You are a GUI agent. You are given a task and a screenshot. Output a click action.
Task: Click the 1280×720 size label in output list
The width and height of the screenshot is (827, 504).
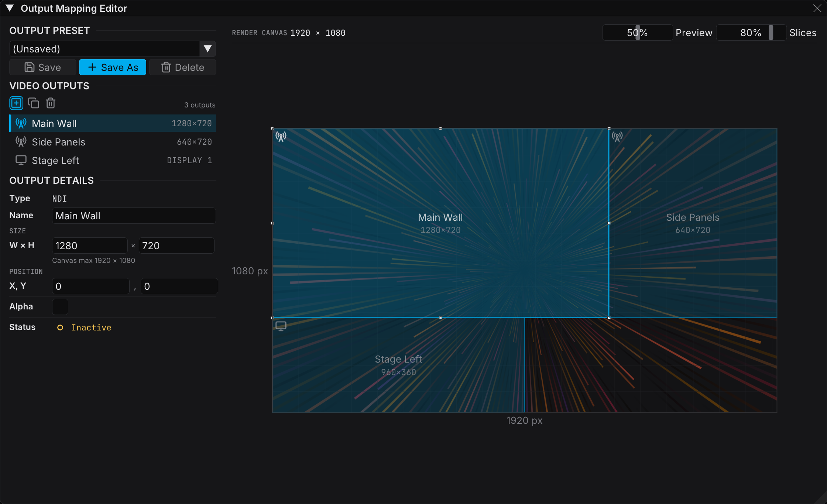pyautogui.click(x=192, y=123)
